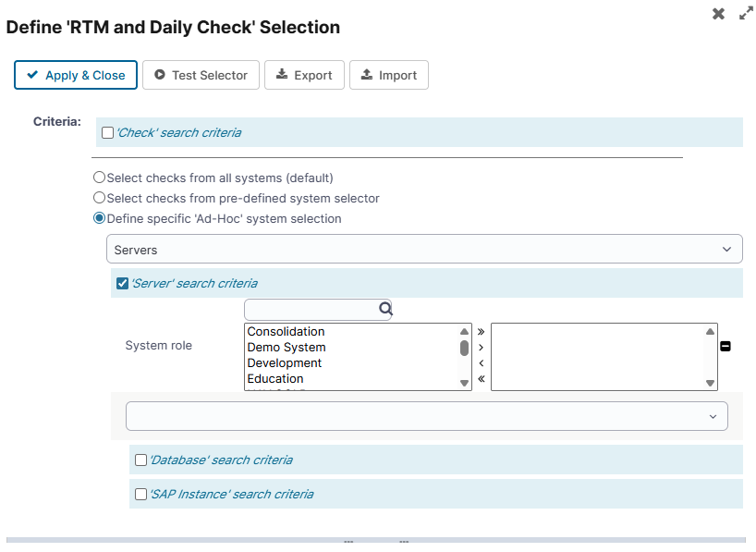Click the bottom panel resize handle
This screenshot has height=552, width=756.
point(376,541)
